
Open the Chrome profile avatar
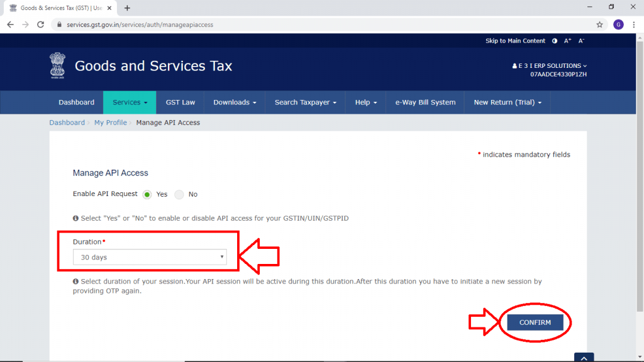[x=618, y=25]
